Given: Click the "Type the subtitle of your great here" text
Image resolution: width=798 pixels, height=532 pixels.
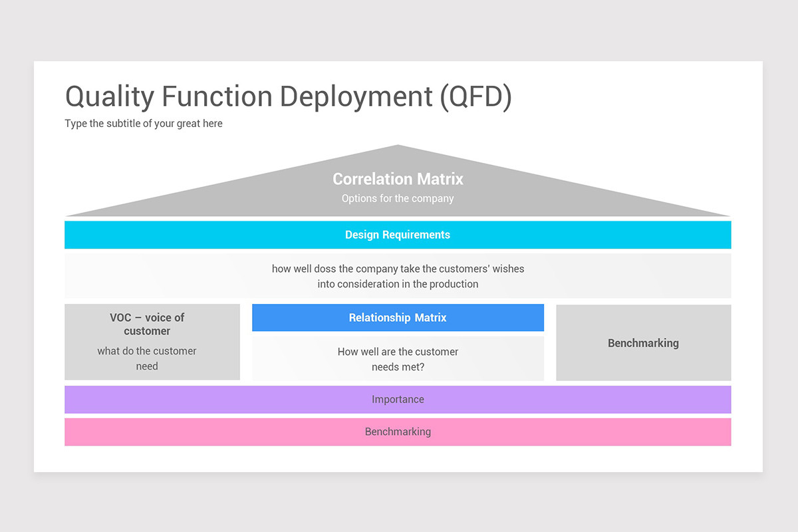Looking at the screenshot, I should point(144,124).
